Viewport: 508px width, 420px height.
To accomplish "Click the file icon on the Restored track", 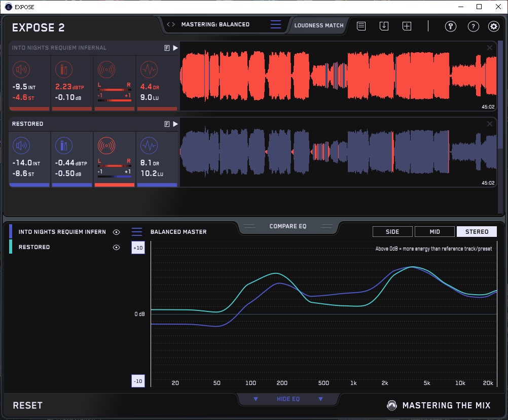I will (167, 124).
